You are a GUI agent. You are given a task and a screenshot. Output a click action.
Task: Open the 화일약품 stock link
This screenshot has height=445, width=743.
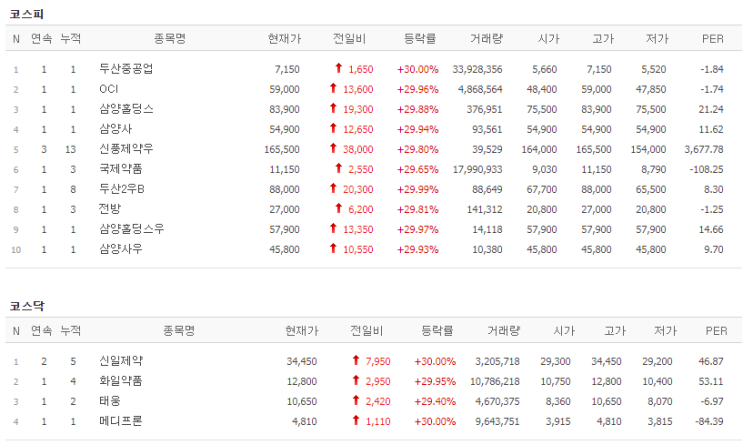click(x=121, y=381)
